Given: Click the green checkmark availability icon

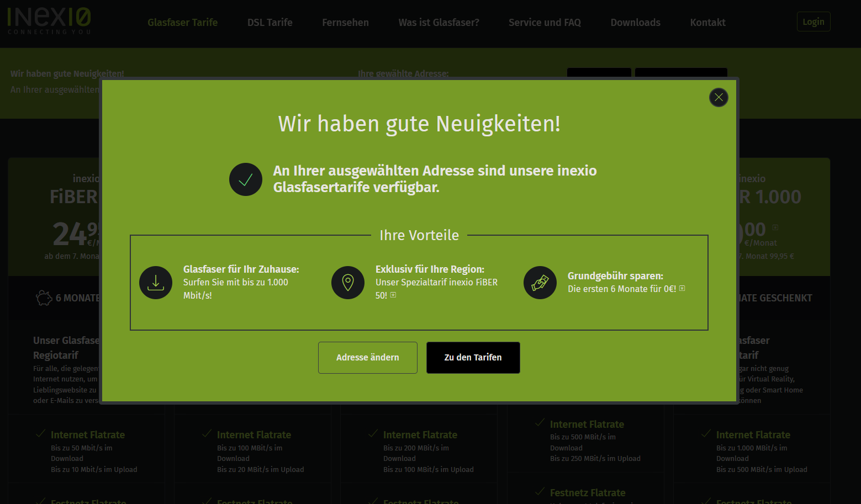Looking at the screenshot, I should click(x=246, y=179).
